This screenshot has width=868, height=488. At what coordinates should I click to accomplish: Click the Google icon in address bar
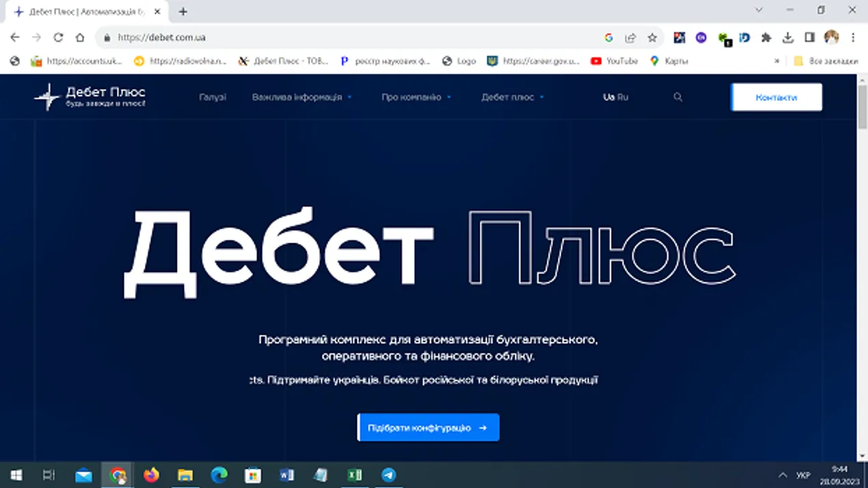(608, 38)
